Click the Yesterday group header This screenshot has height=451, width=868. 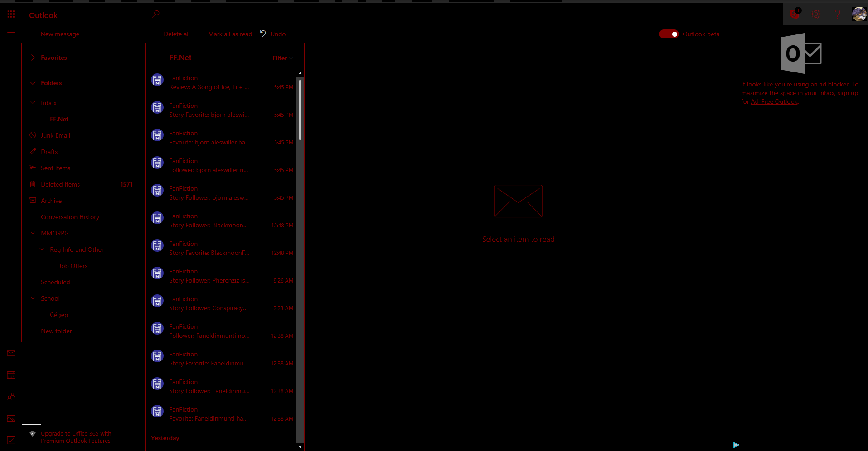[165, 438]
